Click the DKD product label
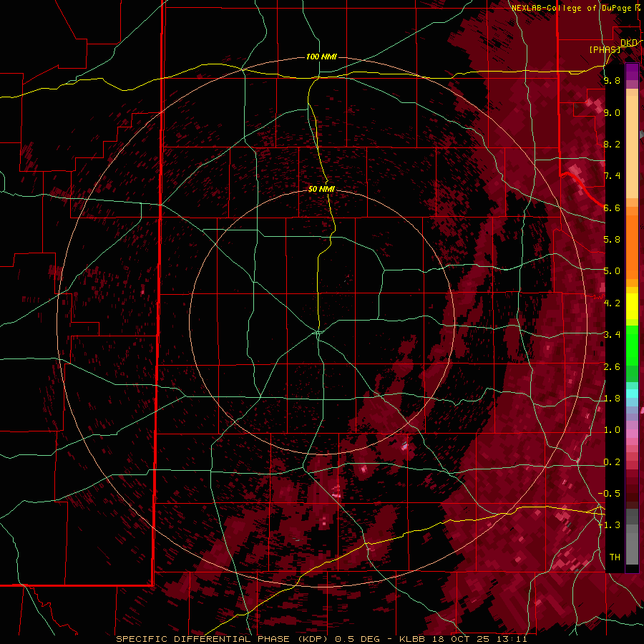Screen dimensions: 644x644 [x=629, y=43]
